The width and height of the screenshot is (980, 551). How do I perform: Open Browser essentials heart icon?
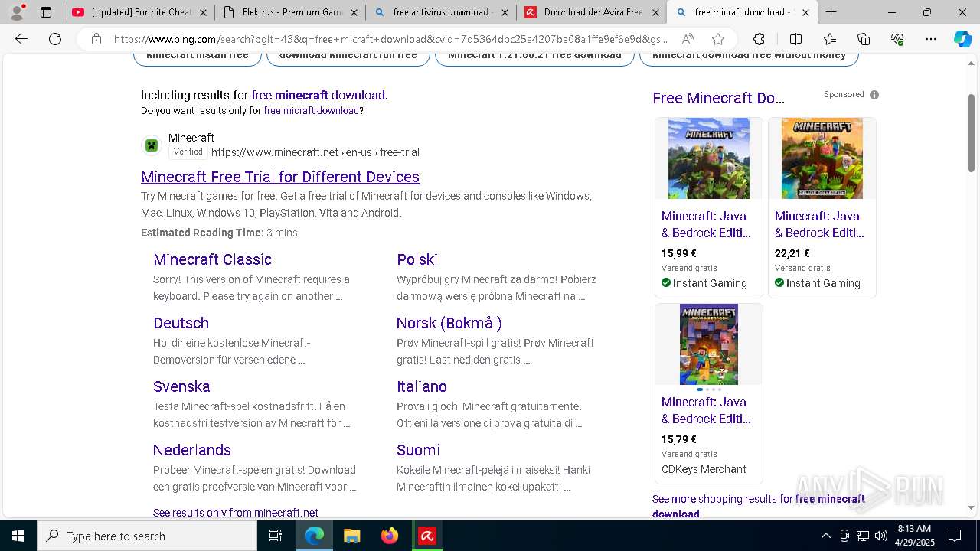pos(897,39)
